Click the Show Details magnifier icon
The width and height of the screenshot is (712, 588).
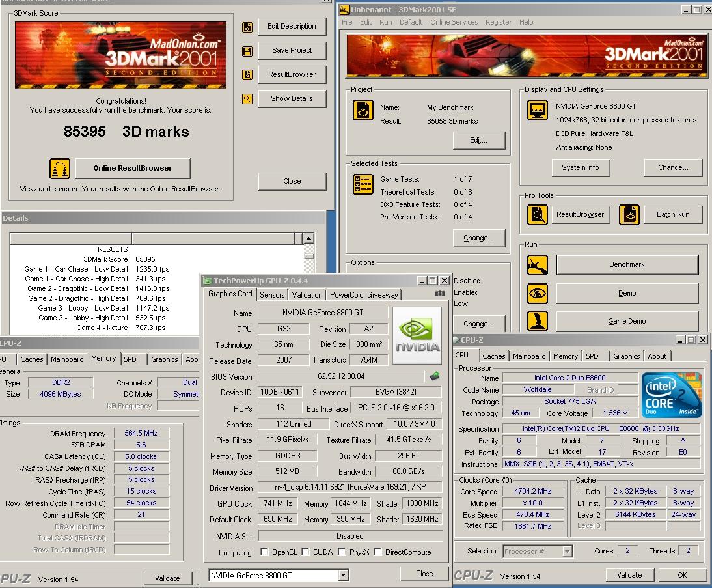click(x=247, y=98)
